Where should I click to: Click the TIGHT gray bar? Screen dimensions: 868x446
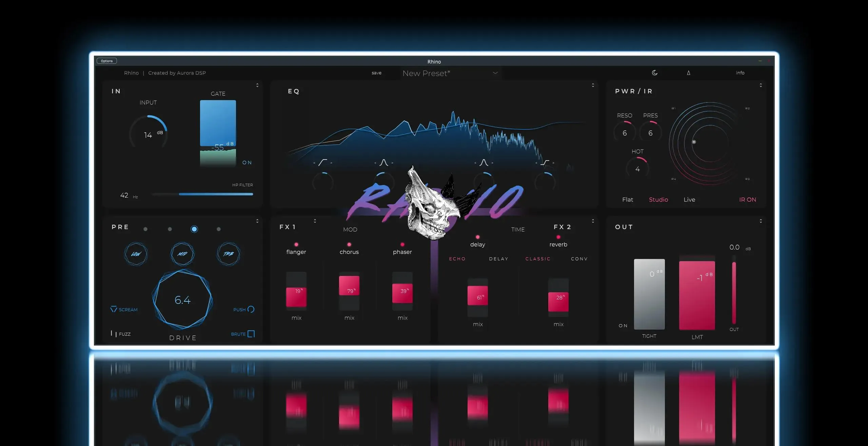tap(649, 294)
